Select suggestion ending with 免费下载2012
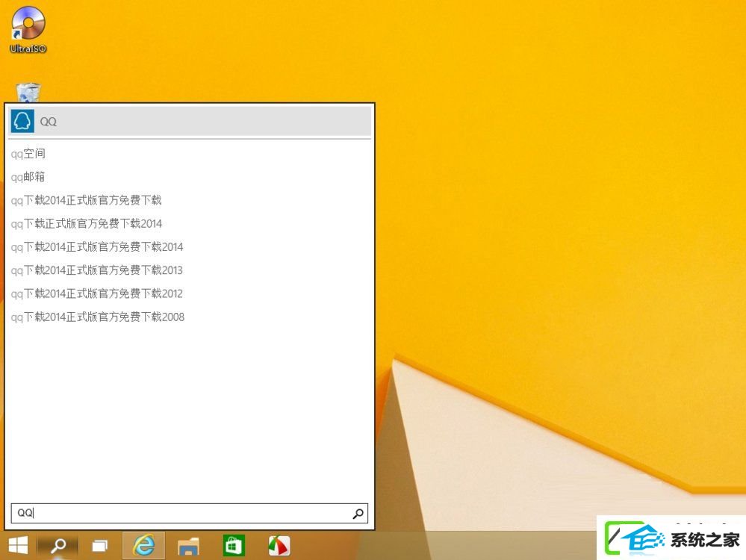Viewport: 746px width, 560px height. pos(96,293)
